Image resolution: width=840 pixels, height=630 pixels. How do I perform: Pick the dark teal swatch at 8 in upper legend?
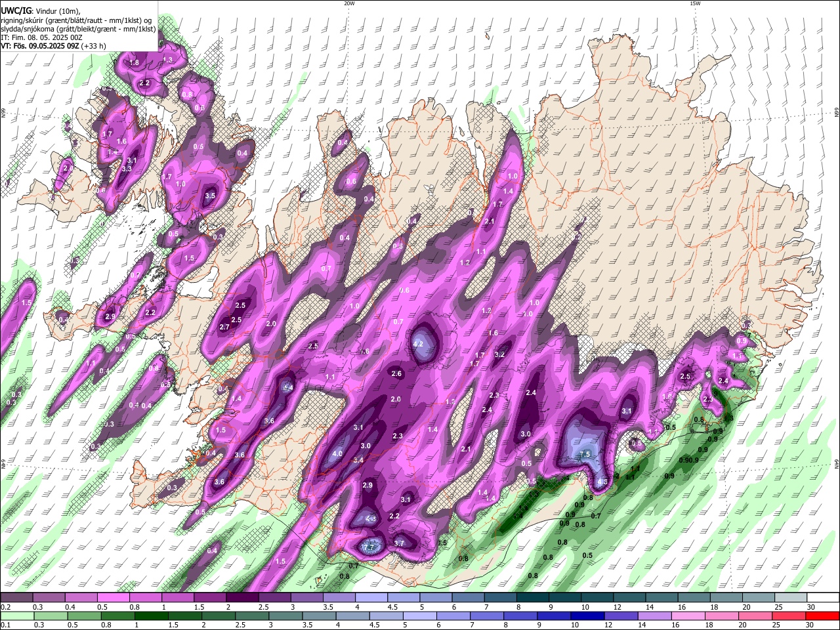pyautogui.click(x=533, y=598)
